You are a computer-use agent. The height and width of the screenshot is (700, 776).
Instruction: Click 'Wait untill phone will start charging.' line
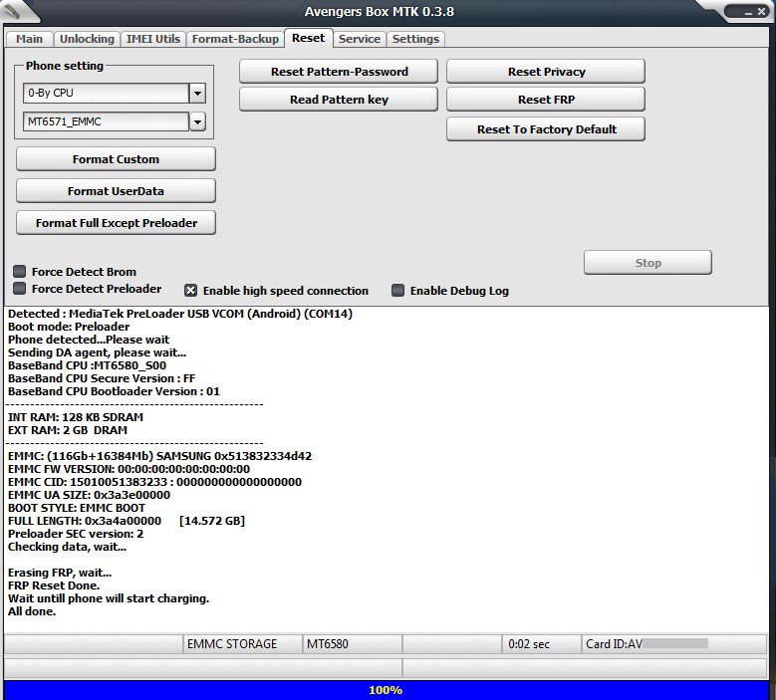109,598
